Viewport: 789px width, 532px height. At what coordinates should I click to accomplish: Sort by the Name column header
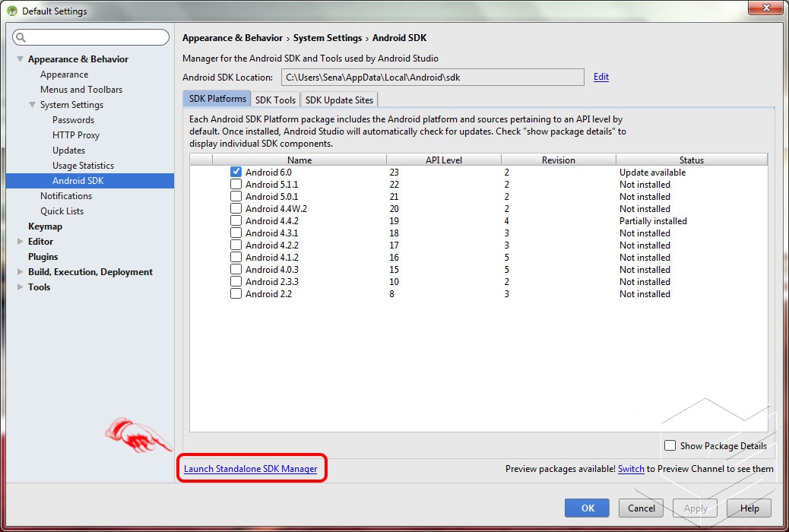(x=299, y=160)
